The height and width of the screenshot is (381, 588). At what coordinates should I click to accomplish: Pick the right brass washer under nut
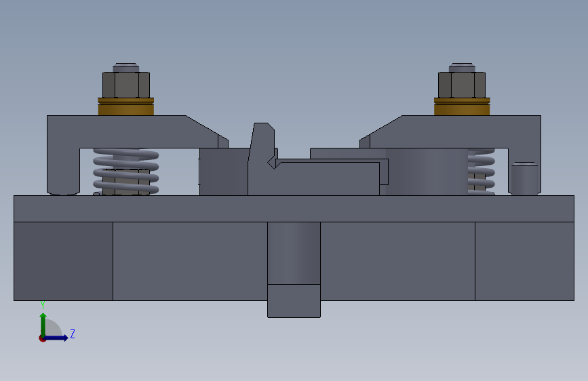(462, 106)
